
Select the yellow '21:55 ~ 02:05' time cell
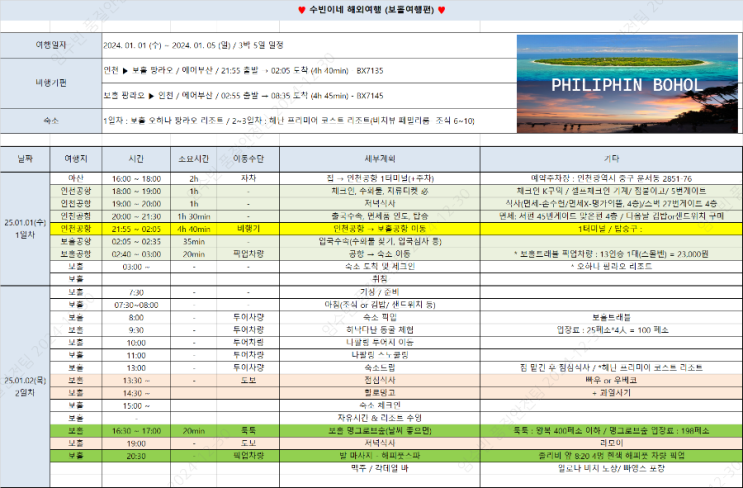(x=136, y=229)
